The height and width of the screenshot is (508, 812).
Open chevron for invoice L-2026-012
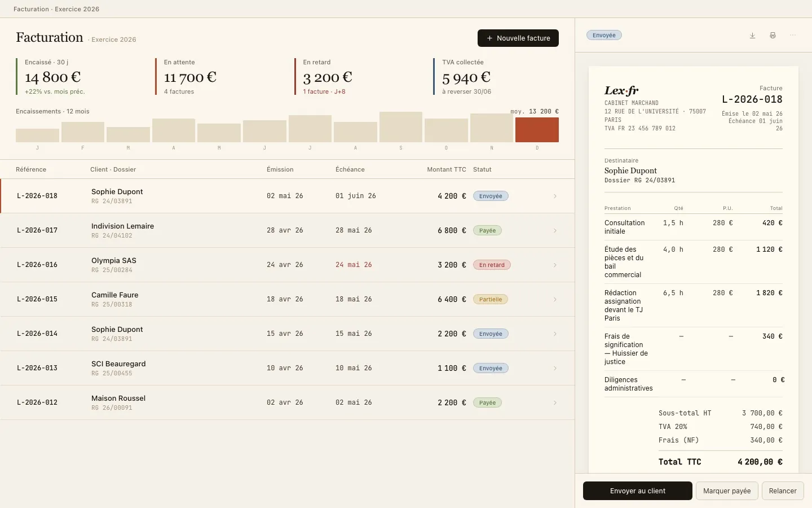click(555, 402)
